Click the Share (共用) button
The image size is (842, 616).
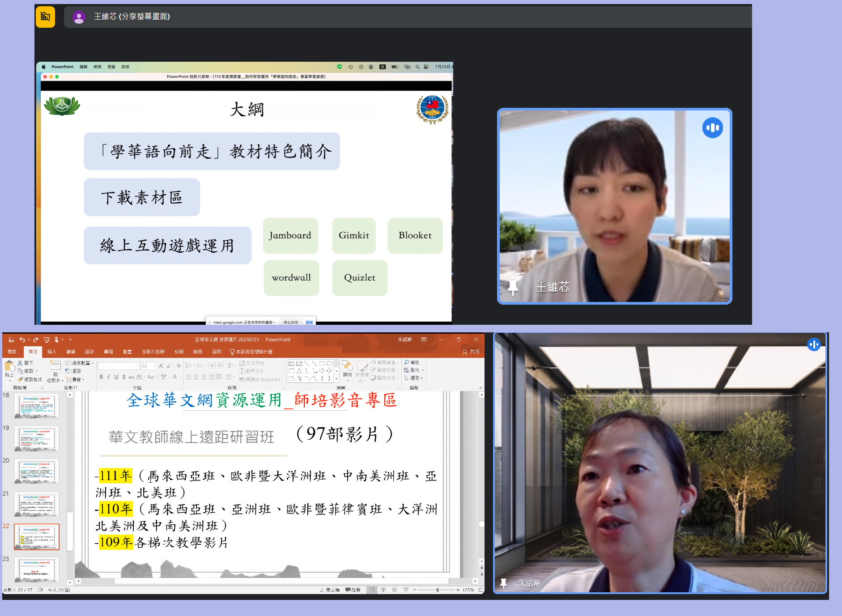click(x=471, y=352)
